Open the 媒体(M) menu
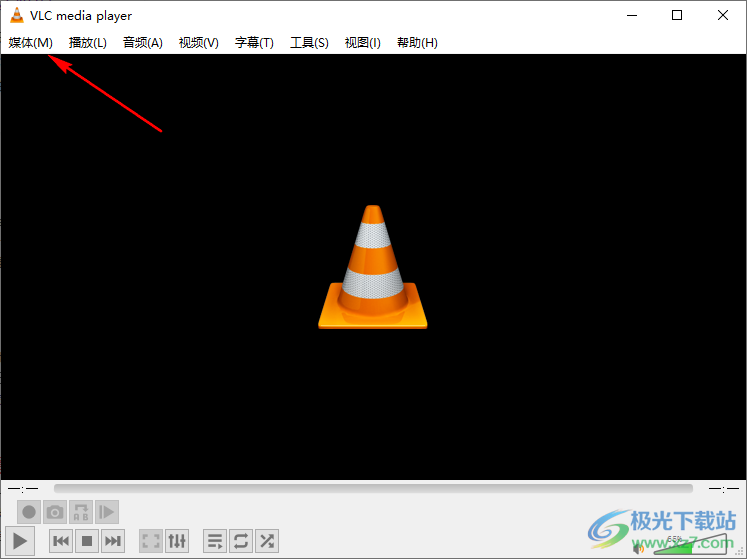 (30, 43)
